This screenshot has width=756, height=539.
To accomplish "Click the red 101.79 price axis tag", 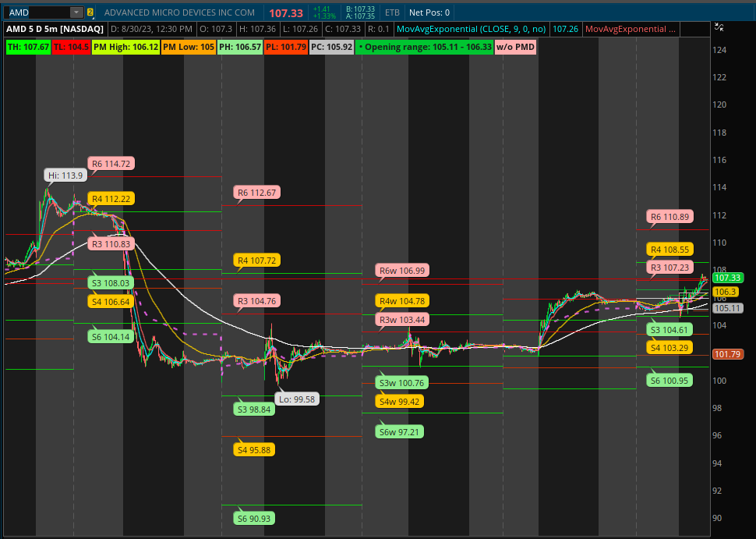I will coord(728,355).
